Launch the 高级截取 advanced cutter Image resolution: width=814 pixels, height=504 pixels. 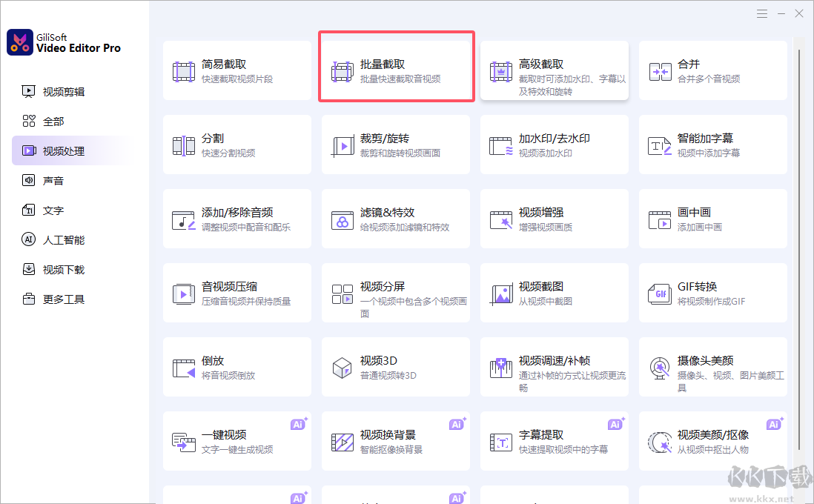(x=554, y=71)
